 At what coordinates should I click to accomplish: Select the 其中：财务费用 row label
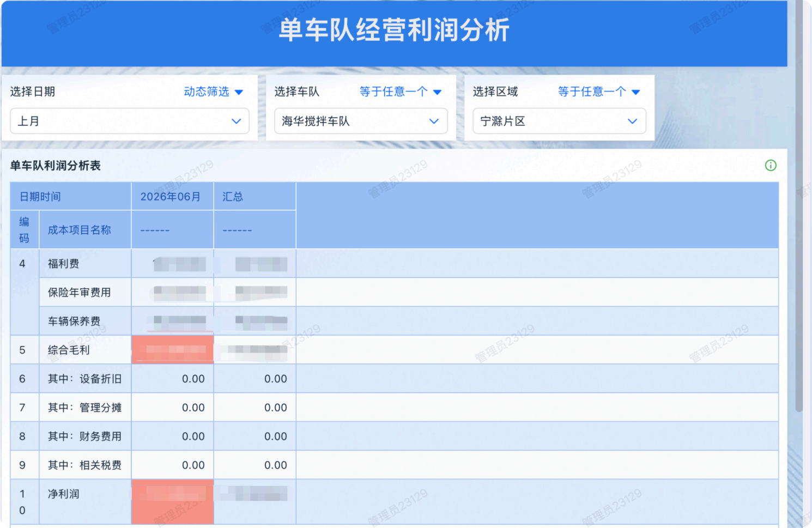click(x=84, y=436)
